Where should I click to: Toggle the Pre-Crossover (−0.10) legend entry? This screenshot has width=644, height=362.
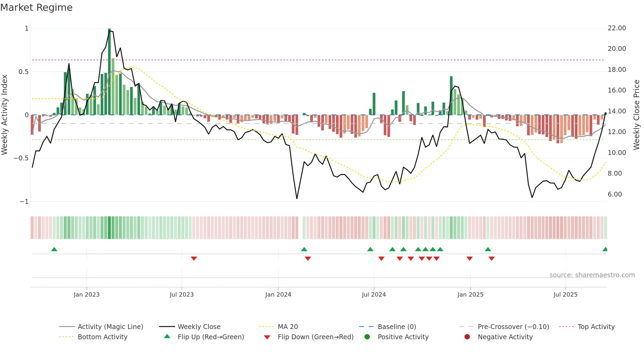click(x=504, y=327)
